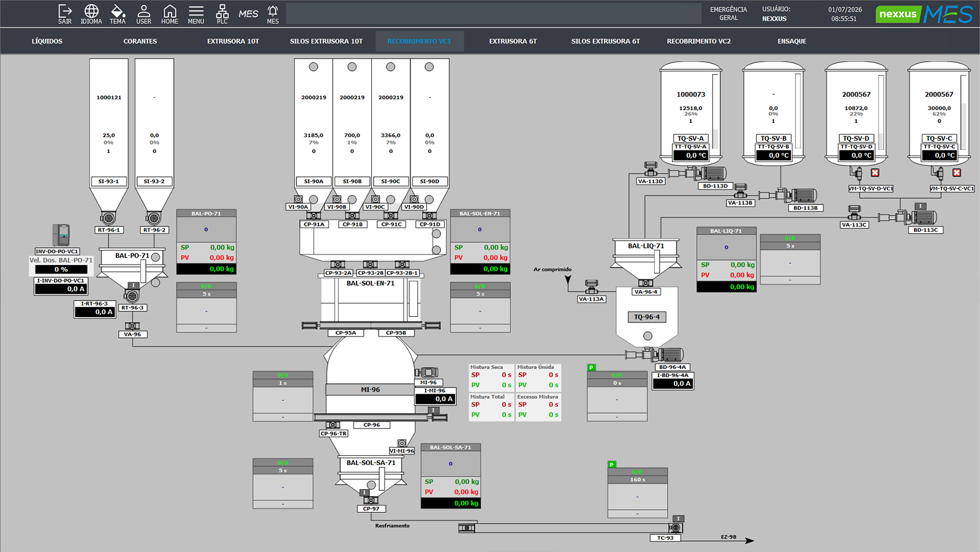Click the Vel. Dos. BAL-PO-71 percent field

61,269
